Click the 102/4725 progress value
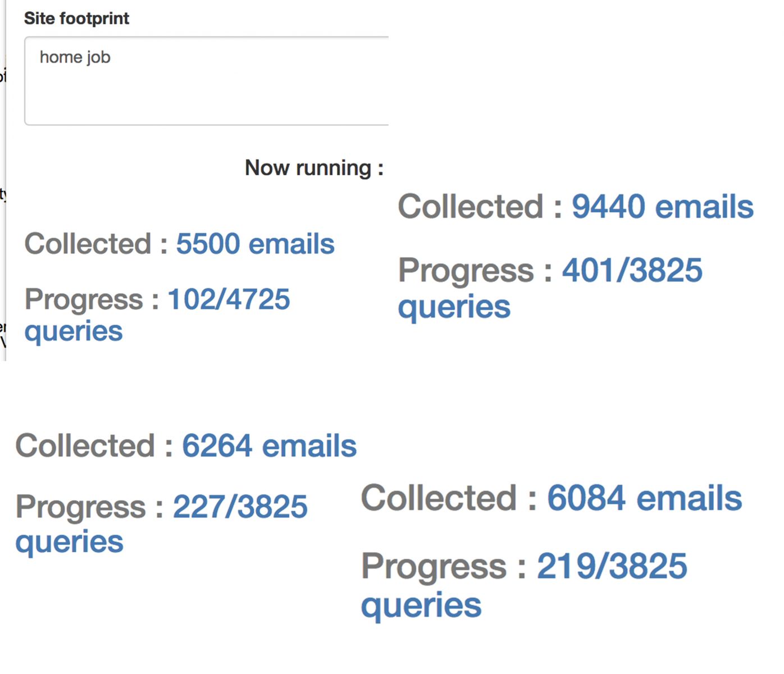 [229, 299]
